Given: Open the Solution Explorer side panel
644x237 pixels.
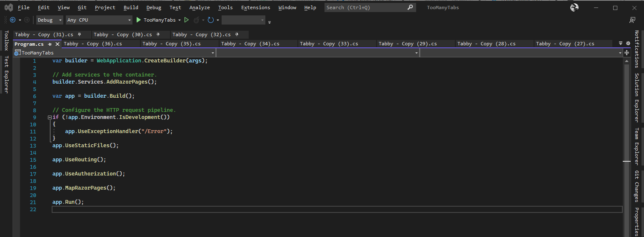Looking at the screenshot, I should point(637,97).
